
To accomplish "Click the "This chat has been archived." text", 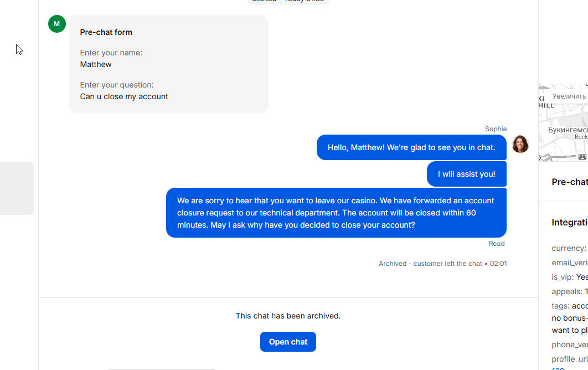I will [288, 316].
